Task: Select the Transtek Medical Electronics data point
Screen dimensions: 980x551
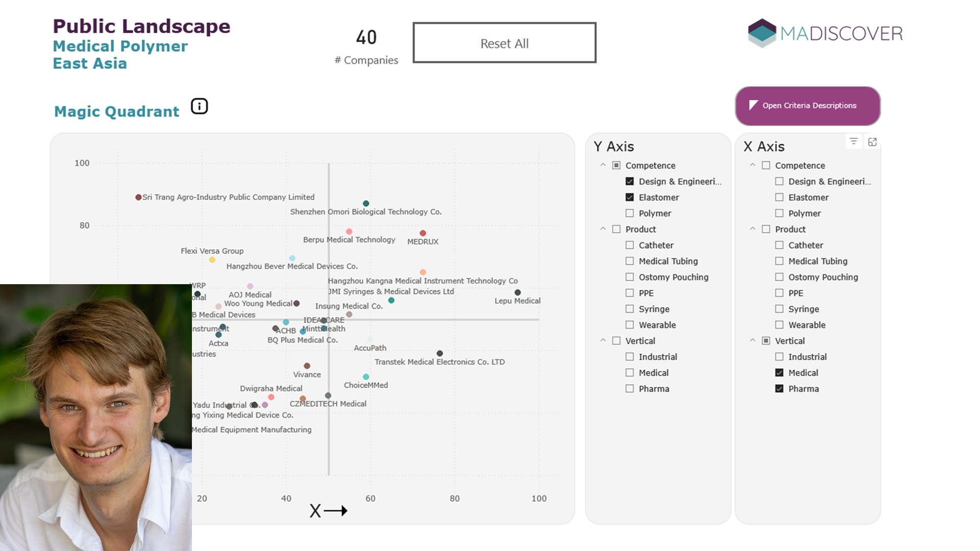Action: pos(439,353)
